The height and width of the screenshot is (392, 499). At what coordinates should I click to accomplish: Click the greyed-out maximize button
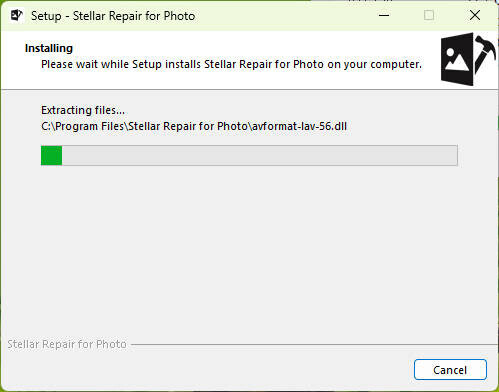point(429,15)
